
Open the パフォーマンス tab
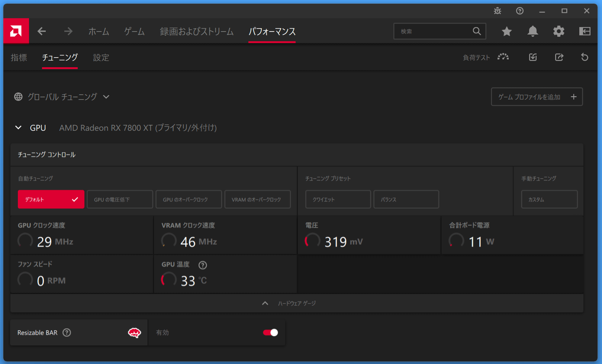(x=272, y=31)
